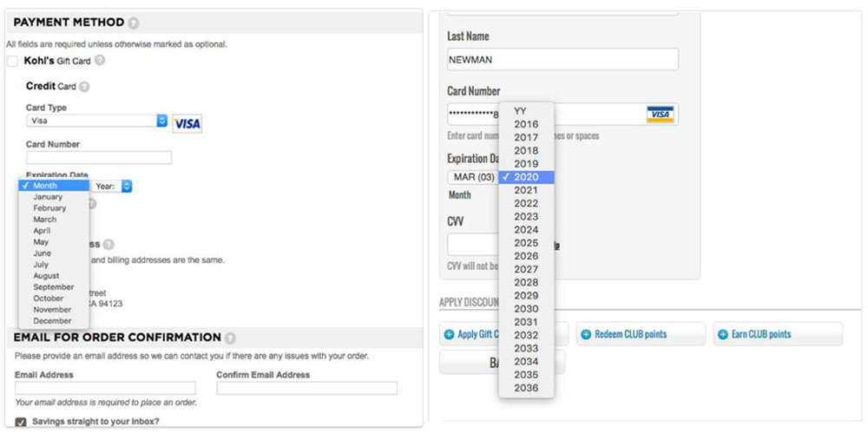The image size is (868, 434).
Task: Open the Kohl's Gift Card help icon
Action: tap(99, 61)
